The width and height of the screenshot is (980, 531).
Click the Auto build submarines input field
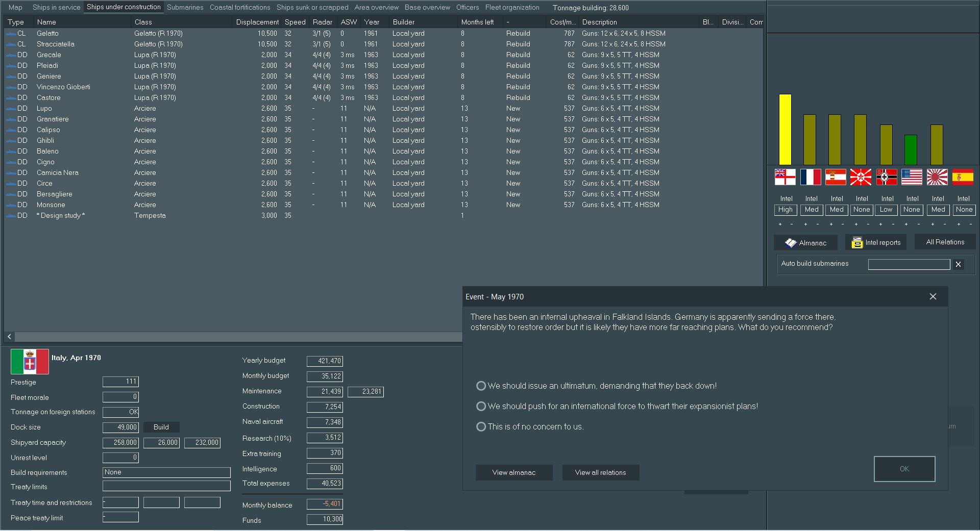click(909, 264)
